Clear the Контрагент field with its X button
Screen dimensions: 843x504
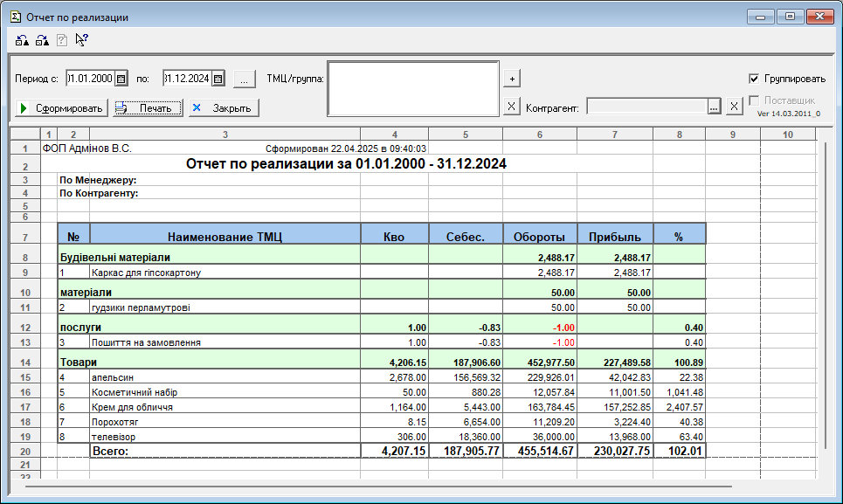click(x=735, y=107)
